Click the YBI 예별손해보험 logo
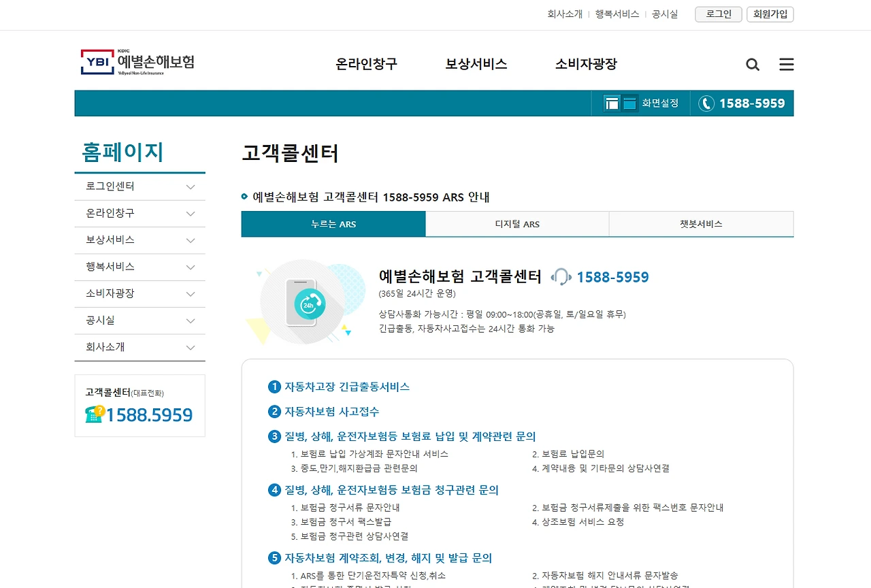The height and width of the screenshot is (588, 871). 137,62
